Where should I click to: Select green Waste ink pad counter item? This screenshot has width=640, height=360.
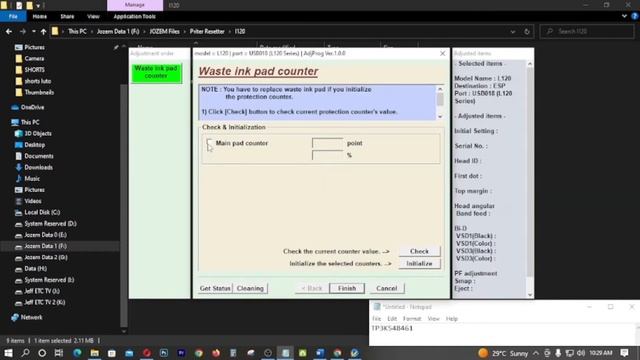[156, 73]
